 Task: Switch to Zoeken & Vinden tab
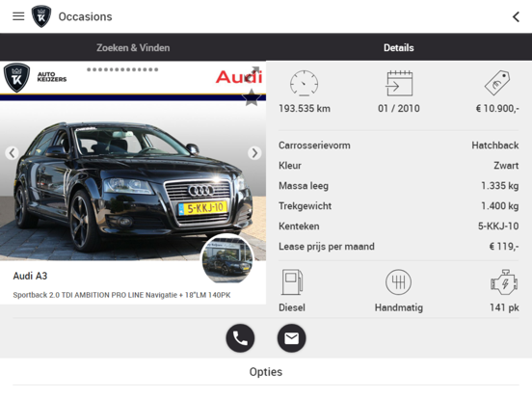pos(133,47)
